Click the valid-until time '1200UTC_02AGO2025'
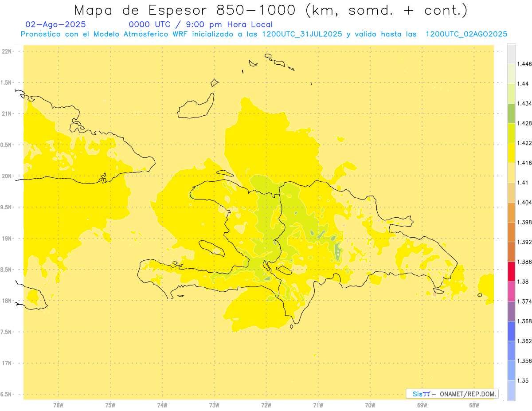Viewport: 532px width, 411px height. (466, 34)
